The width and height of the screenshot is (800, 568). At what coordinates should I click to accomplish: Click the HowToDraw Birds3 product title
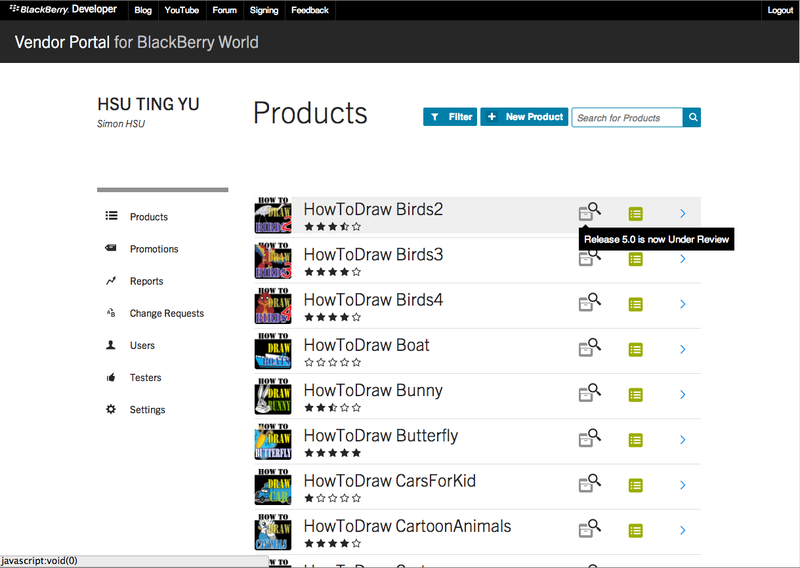point(373,254)
